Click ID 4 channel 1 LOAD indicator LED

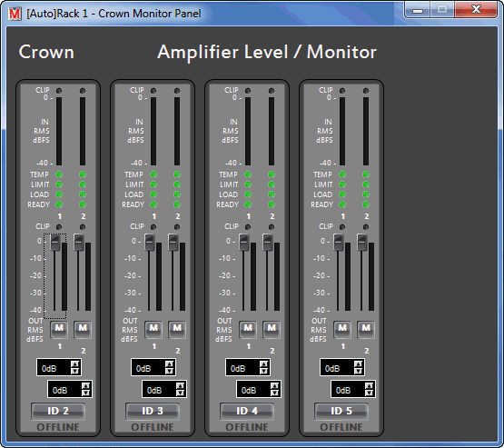[248, 194]
